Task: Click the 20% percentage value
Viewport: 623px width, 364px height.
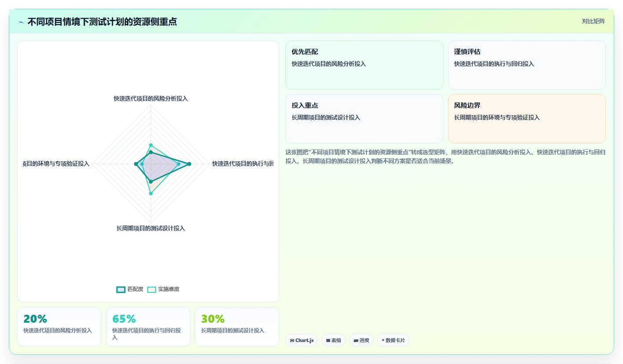Action: (35, 319)
